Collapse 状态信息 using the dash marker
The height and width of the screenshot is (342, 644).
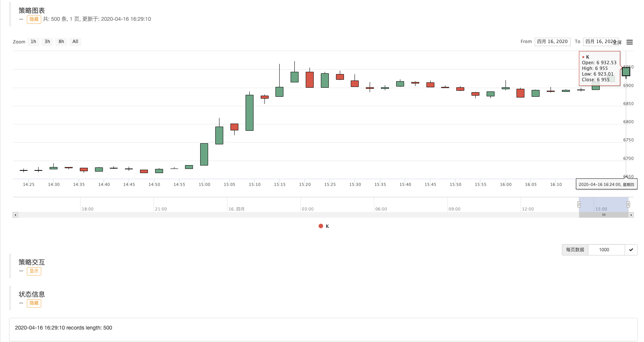[x=21, y=303]
